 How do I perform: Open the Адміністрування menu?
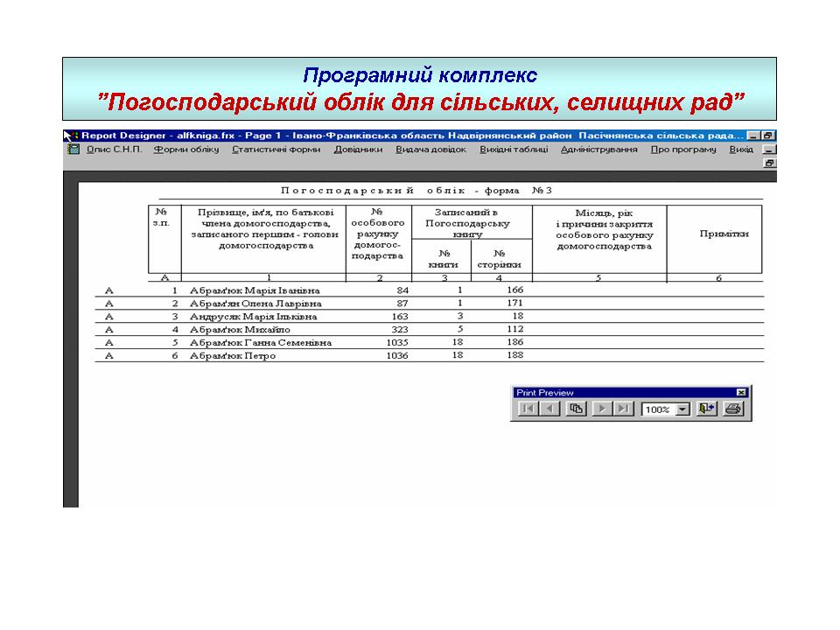click(x=598, y=150)
